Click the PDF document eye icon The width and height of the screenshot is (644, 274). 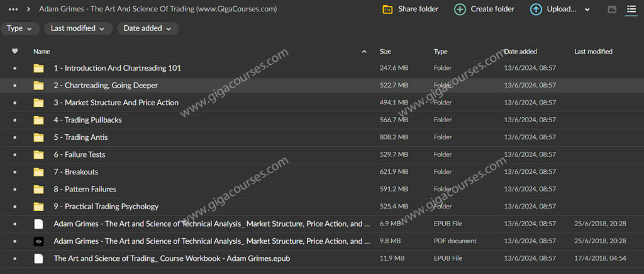39,241
